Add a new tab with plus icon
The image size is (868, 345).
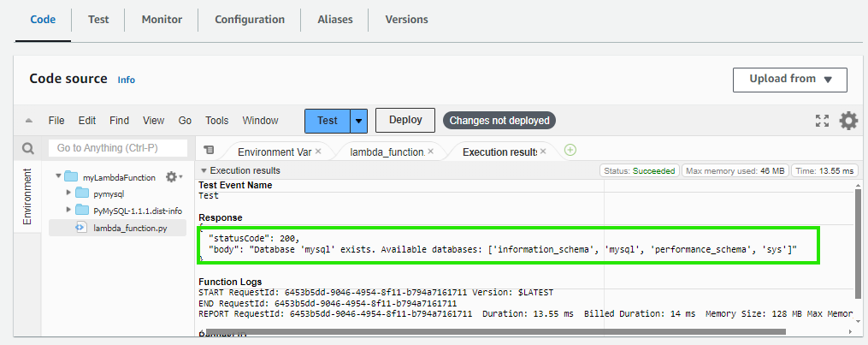570,150
